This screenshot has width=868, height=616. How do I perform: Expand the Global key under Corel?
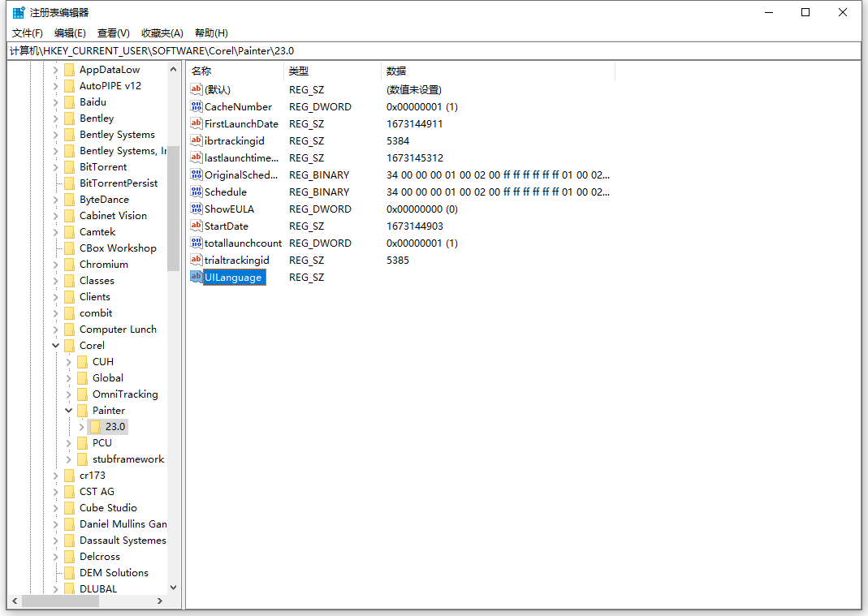pyautogui.click(x=69, y=378)
